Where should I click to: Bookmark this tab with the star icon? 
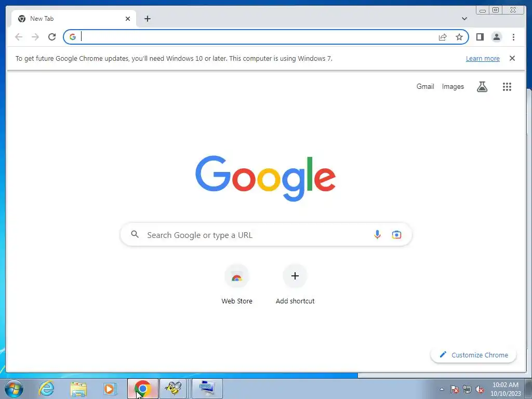[x=459, y=37]
